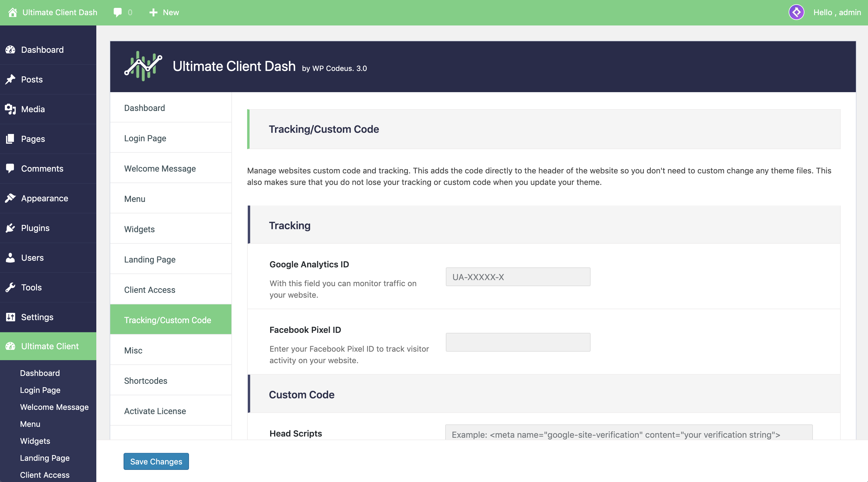Click the admin avatar icon
Screen dimensions: 868x482
pos(796,12)
